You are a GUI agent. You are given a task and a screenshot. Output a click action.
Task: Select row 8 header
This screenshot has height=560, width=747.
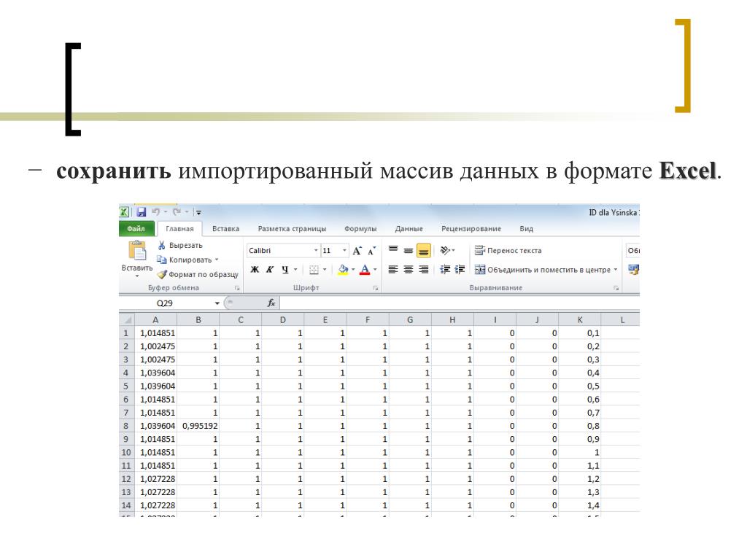[127, 426]
